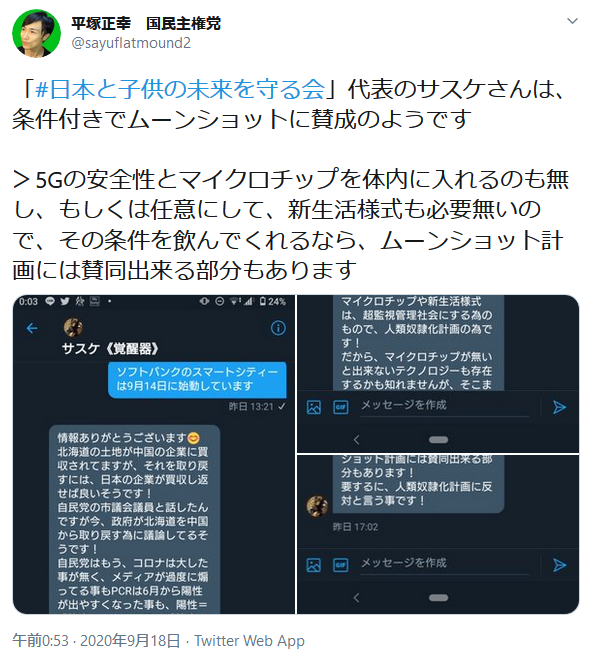Focus the lower メッセージを作成 message field
This screenshot has height=657, width=593.
coord(445,564)
